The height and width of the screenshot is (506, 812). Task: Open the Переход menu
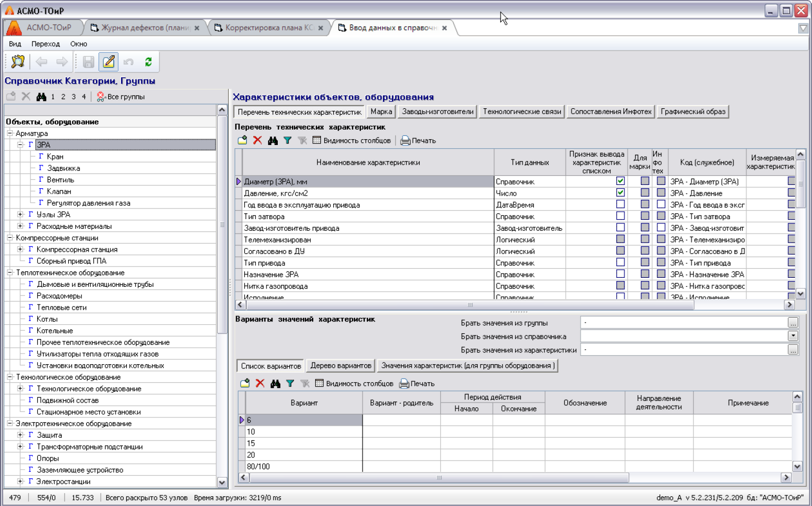tap(45, 44)
